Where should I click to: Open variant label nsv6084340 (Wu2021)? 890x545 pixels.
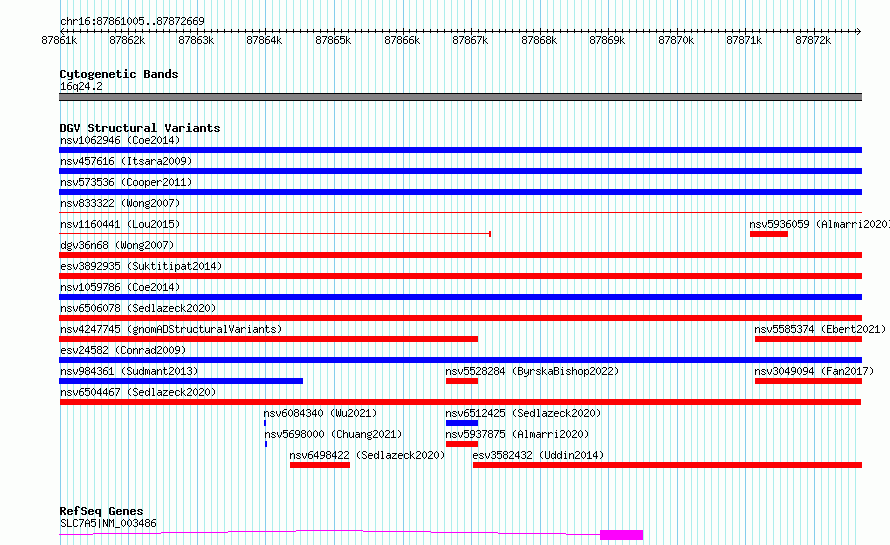[x=320, y=413]
